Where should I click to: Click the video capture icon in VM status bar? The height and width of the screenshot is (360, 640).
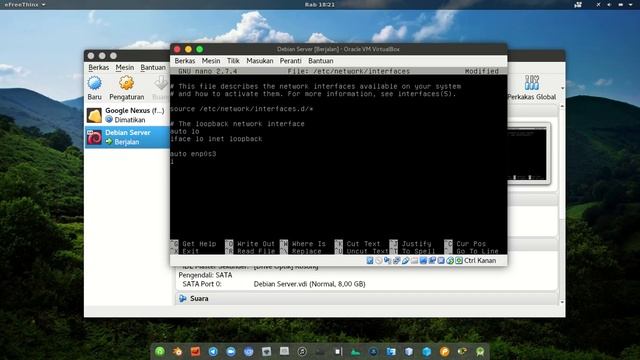point(432,260)
